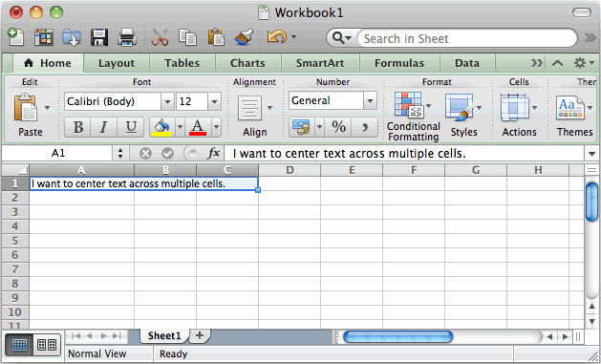Screen dimensions: 601x364
Task: Go to last sheet arrow
Action: pos(117,336)
